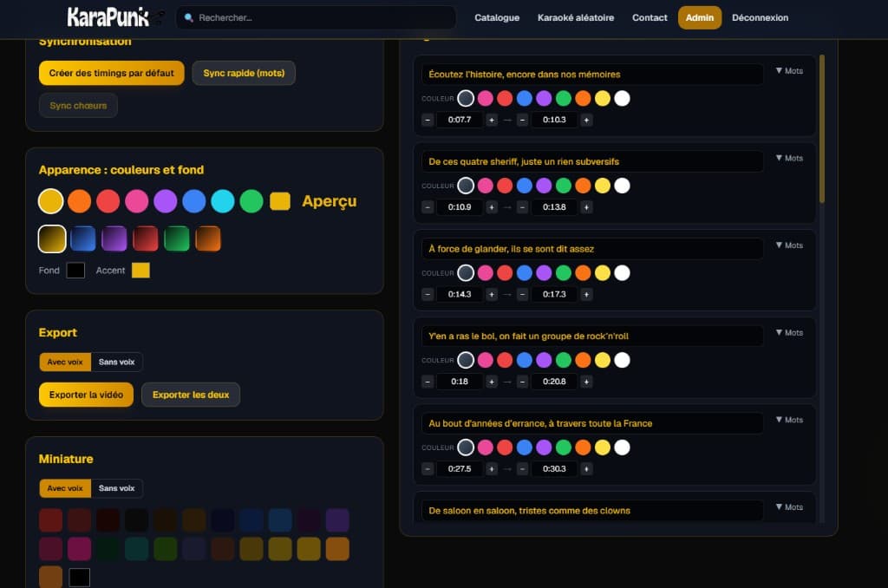Decrease end time 0:10.3 with minus
Viewport: 888px width, 588px height.
(x=523, y=120)
